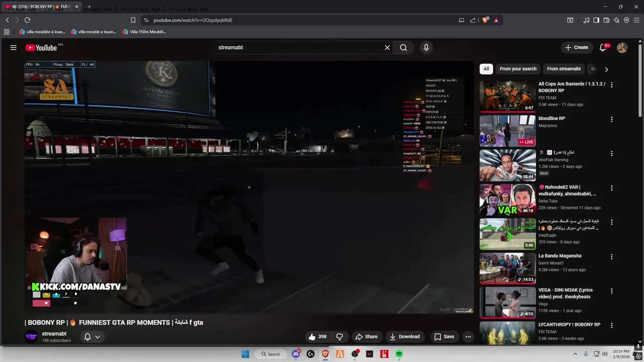Expand the notification preference chevron

[x=98, y=337]
